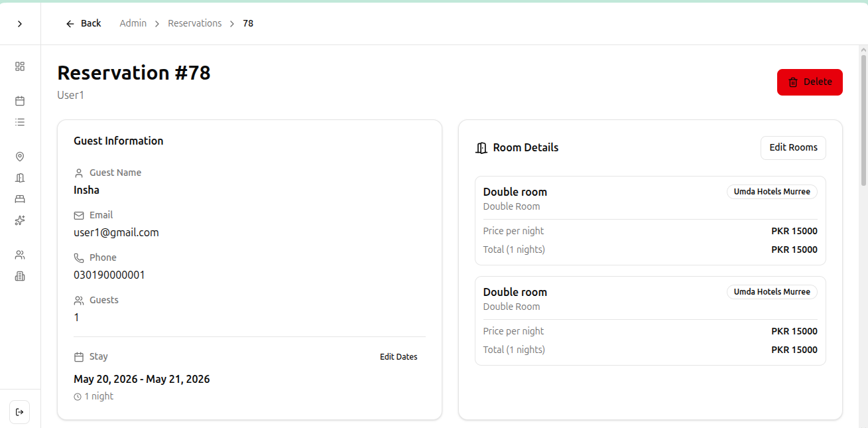Open the sparkles icon in sidebar
868x428 pixels.
pos(20,220)
